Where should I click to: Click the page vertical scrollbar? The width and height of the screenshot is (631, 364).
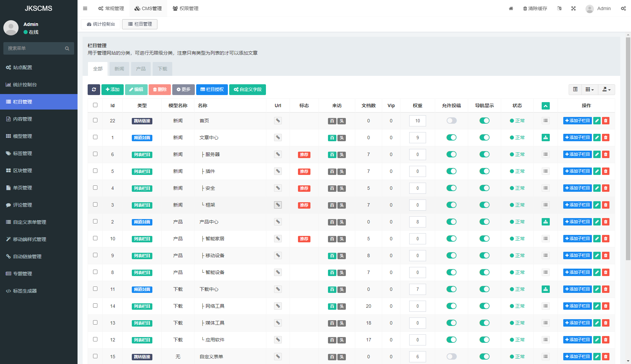[x=628, y=148]
